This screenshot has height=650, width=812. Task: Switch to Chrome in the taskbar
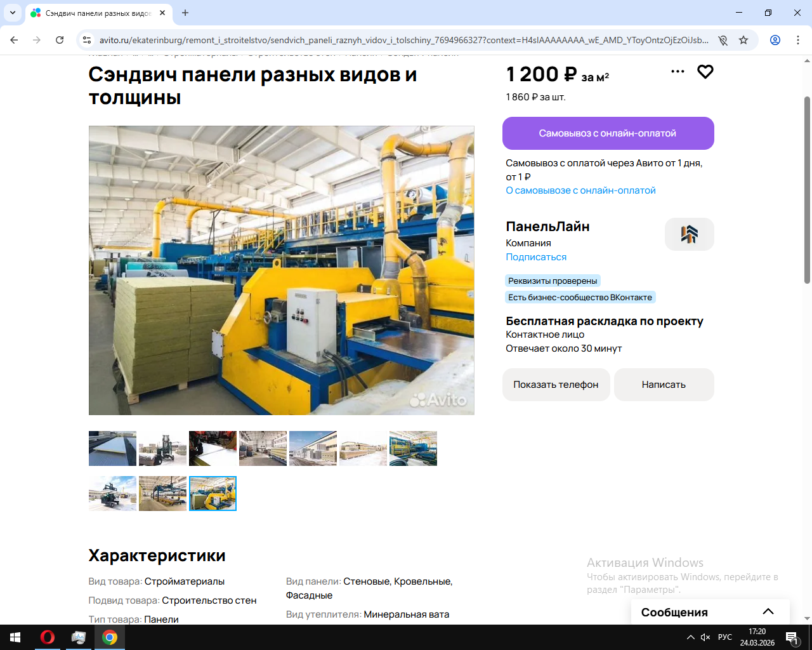(110, 637)
